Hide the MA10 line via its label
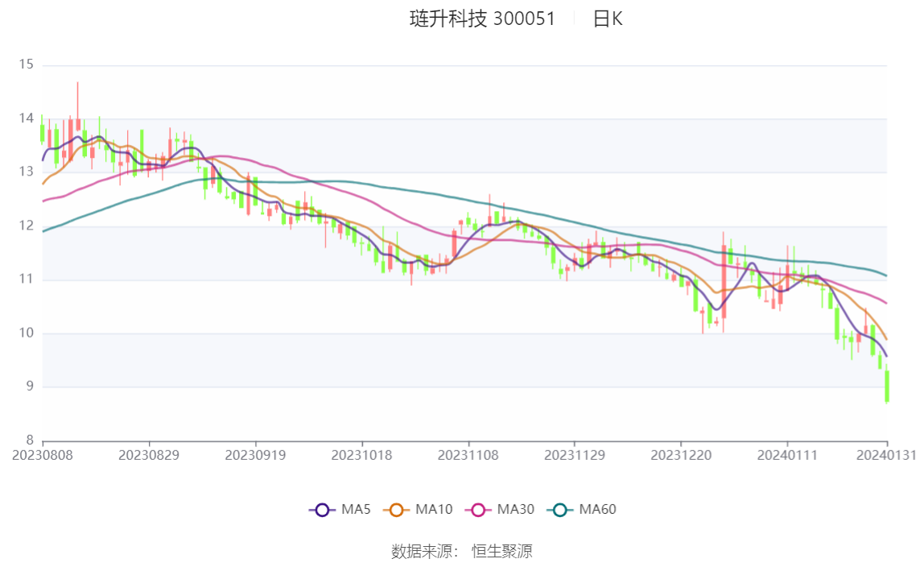924x563 pixels. pyautogui.click(x=434, y=509)
